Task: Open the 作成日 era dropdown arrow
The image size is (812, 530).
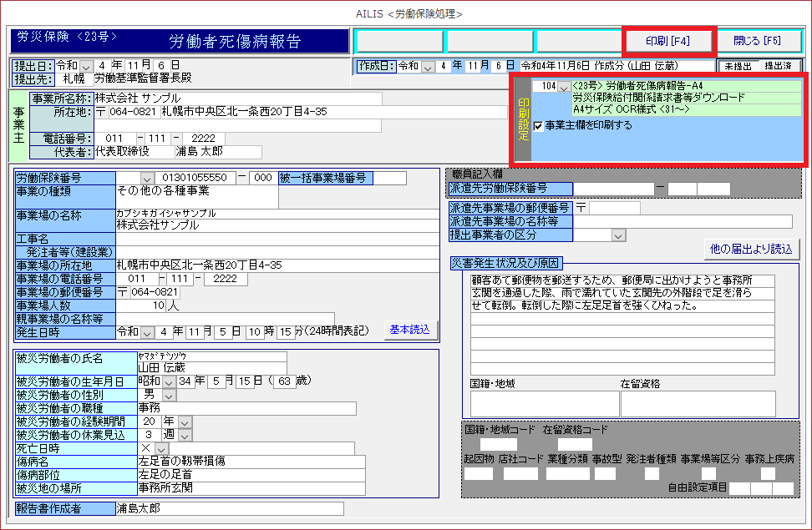Action: (x=429, y=66)
